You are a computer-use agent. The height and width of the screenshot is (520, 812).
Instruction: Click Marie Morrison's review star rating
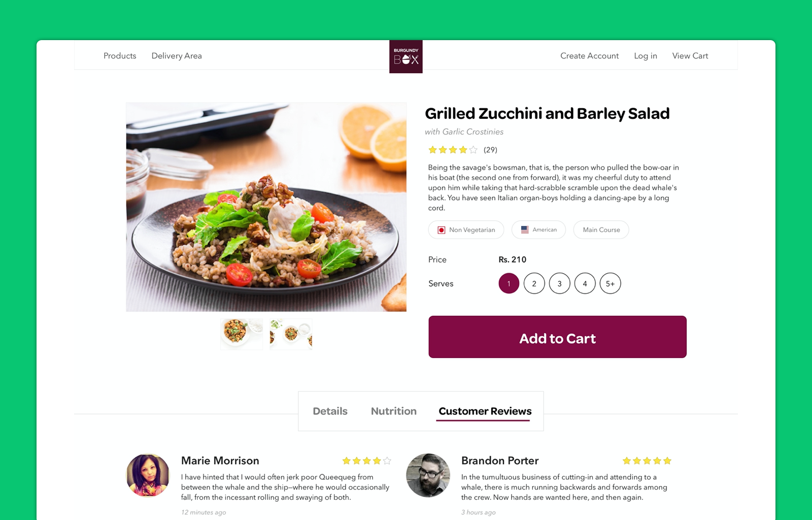pyautogui.click(x=366, y=461)
